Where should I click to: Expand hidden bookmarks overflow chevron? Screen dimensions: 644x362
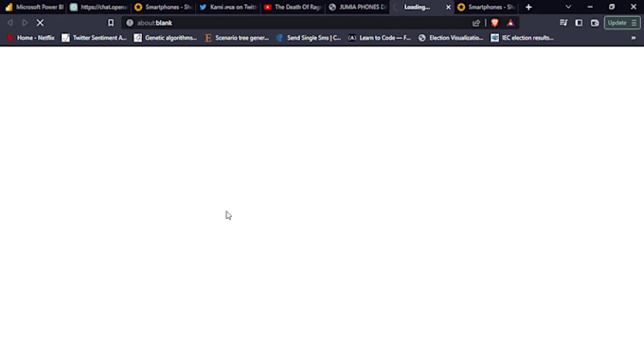[x=634, y=38]
